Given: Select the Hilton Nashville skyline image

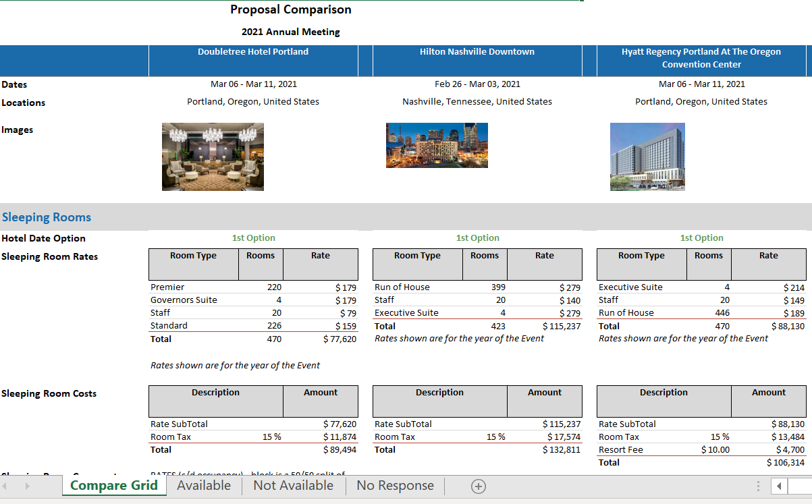Looking at the screenshot, I should [x=437, y=145].
